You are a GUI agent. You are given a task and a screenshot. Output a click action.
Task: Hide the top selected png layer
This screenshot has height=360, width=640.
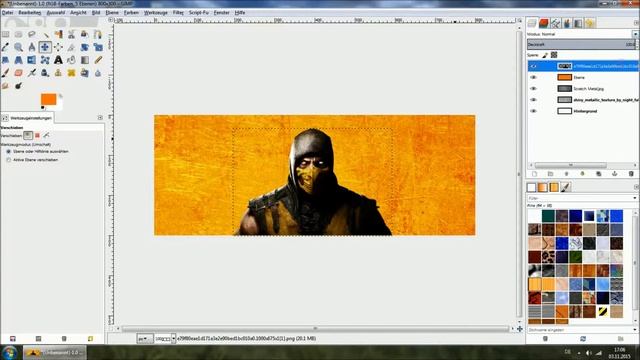coord(533,66)
